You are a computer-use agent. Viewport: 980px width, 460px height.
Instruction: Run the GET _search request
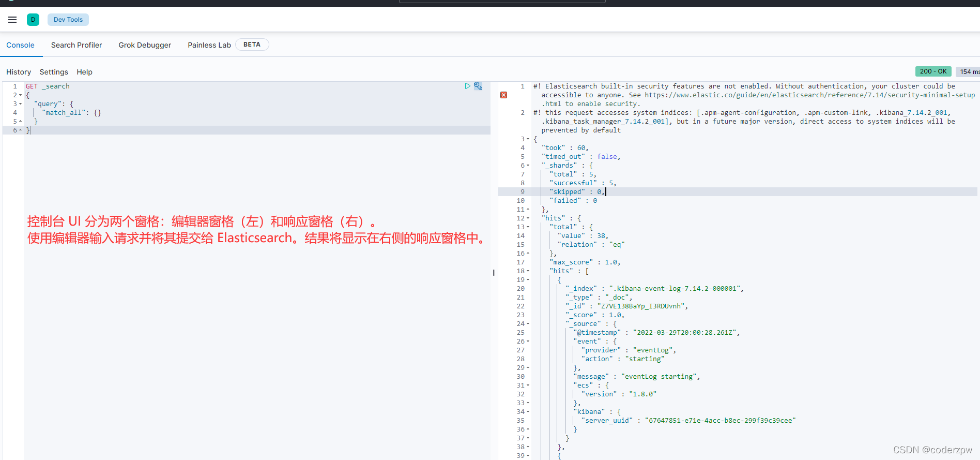(467, 86)
